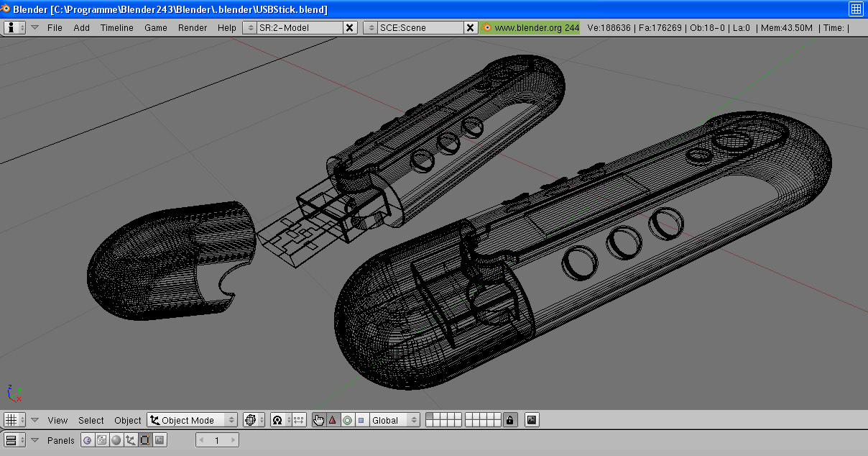
Task: Open the Timeline menu
Action: click(x=117, y=27)
